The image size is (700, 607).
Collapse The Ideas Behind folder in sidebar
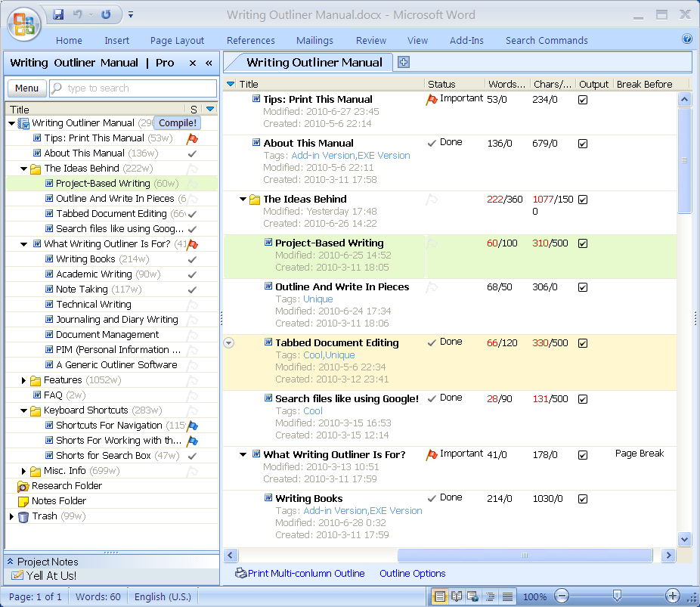[23, 169]
